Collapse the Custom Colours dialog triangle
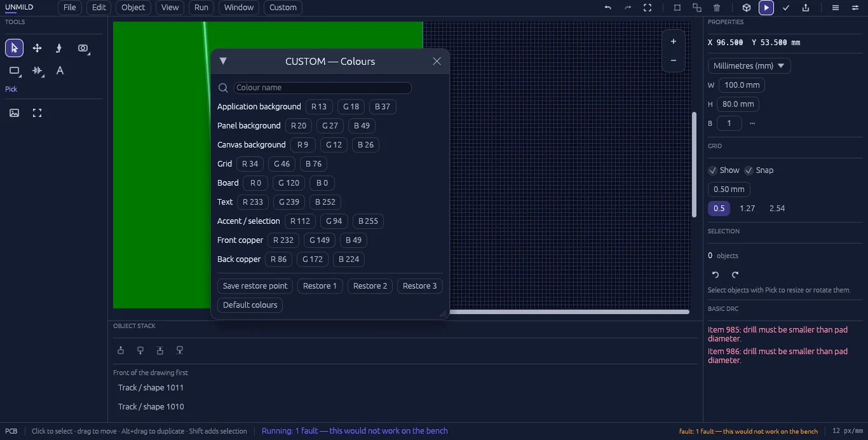The image size is (868, 440). click(223, 61)
